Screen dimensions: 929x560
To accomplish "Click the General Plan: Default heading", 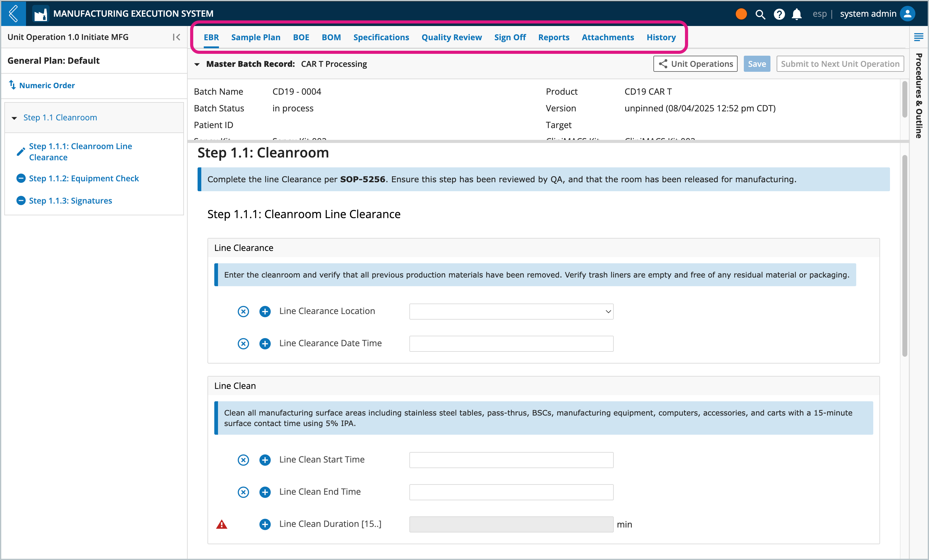I will (x=54, y=61).
